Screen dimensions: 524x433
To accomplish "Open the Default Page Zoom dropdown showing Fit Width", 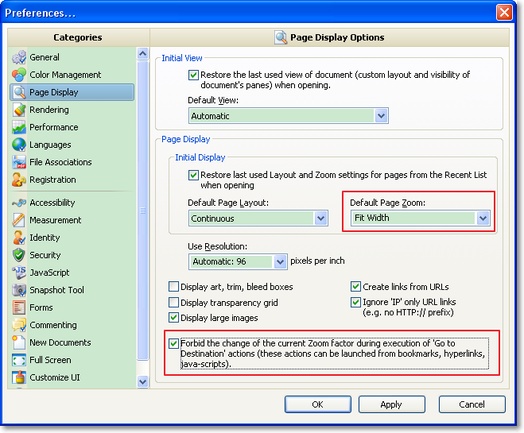I will tap(420, 218).
